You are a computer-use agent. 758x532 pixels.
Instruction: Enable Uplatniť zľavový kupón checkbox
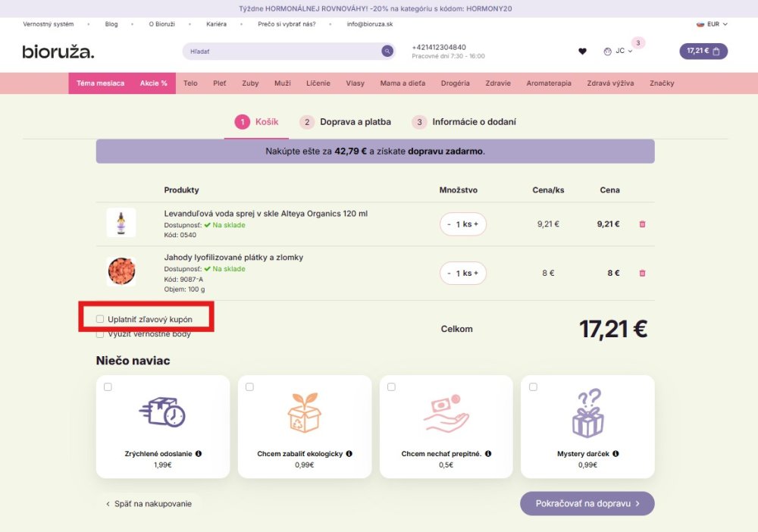100,319
